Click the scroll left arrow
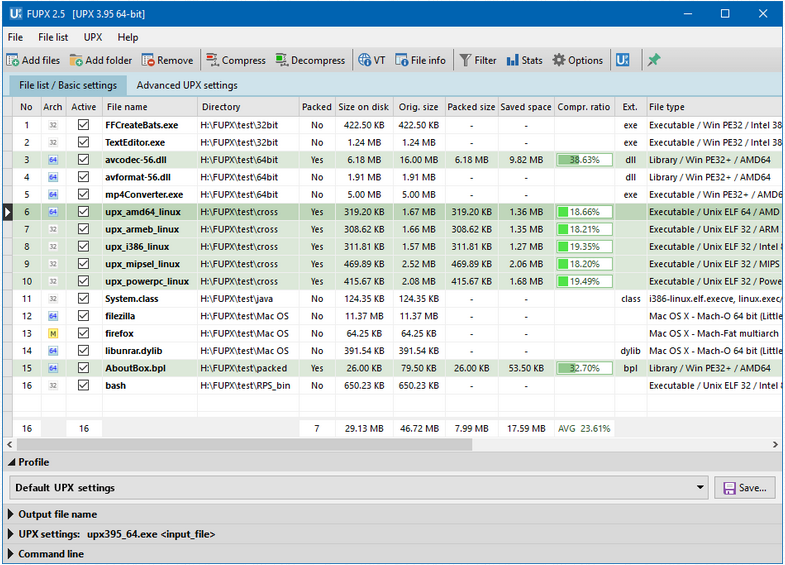The height and width of the screenshot is (565, 785). pyautogui.click(x=10, y=444)
